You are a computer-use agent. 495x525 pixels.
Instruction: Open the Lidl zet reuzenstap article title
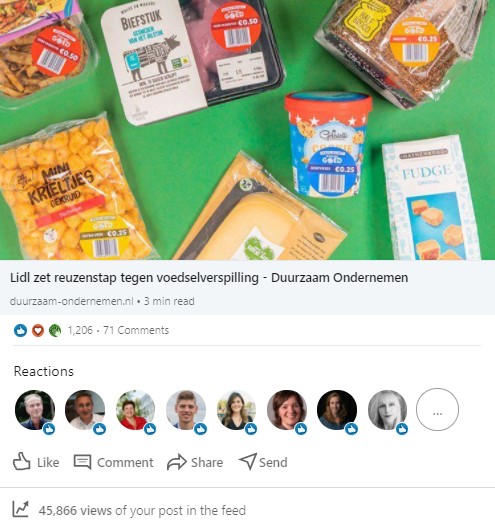209,278
